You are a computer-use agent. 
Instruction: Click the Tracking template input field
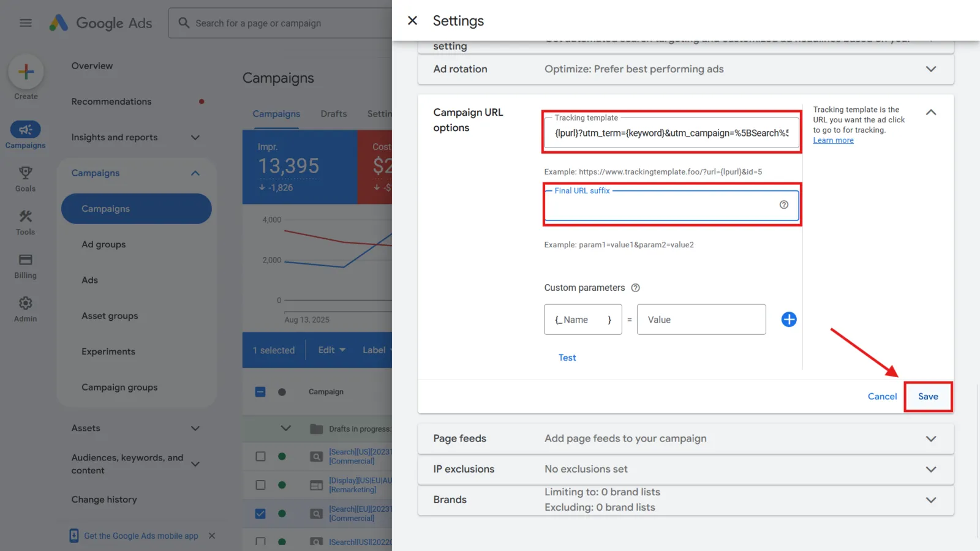(671, 133)
